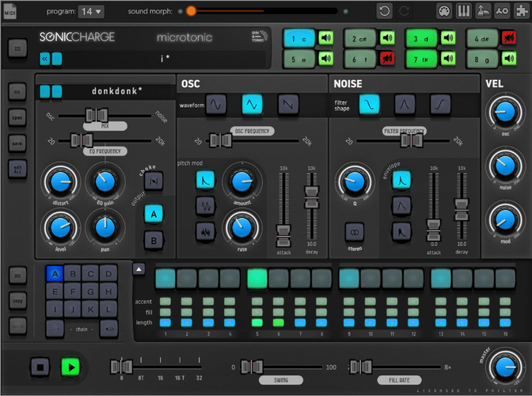Open the program 14 dropdown
This screenshot has width=532, height=396.
(x=91, y=12)
